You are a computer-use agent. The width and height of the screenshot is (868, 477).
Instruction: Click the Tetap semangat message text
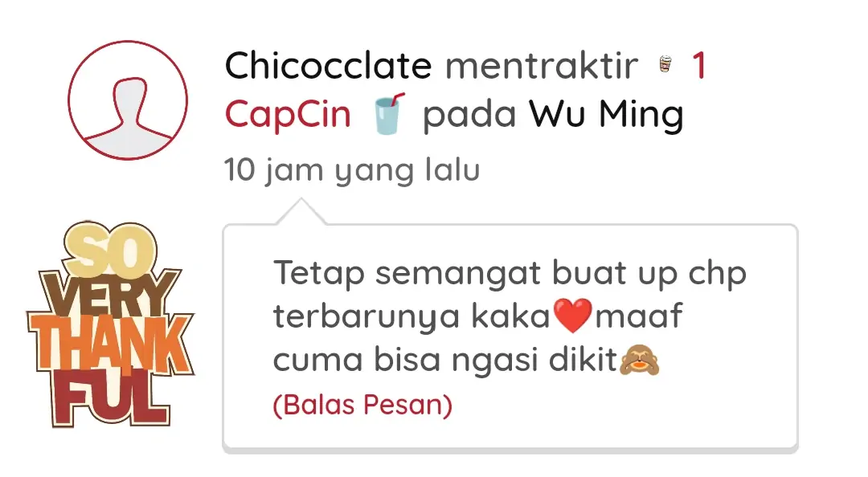(x=510, y=316)
